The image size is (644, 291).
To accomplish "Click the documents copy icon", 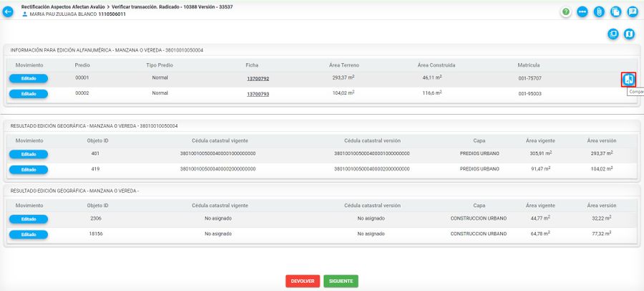I will [615, 11].
